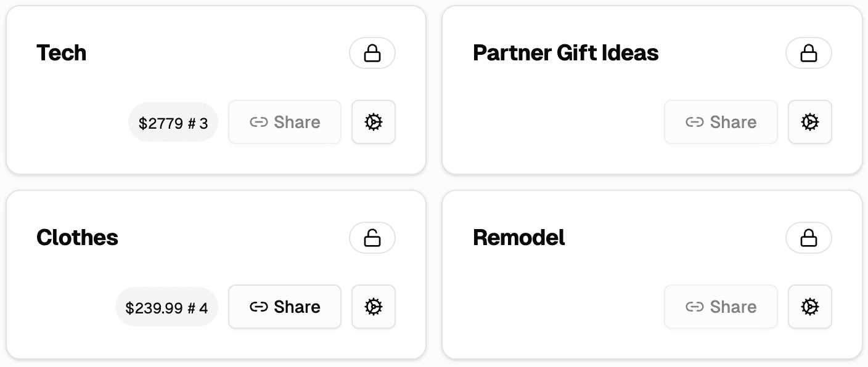Open settings gear for Tech list
Screen dimensions: 868x367
[x=374, y=122]
